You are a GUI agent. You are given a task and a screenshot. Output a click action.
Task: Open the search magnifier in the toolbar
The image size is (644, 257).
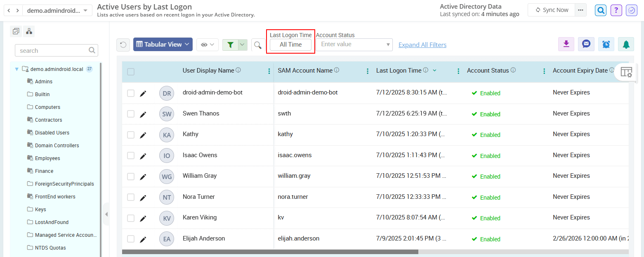(257, 45)
